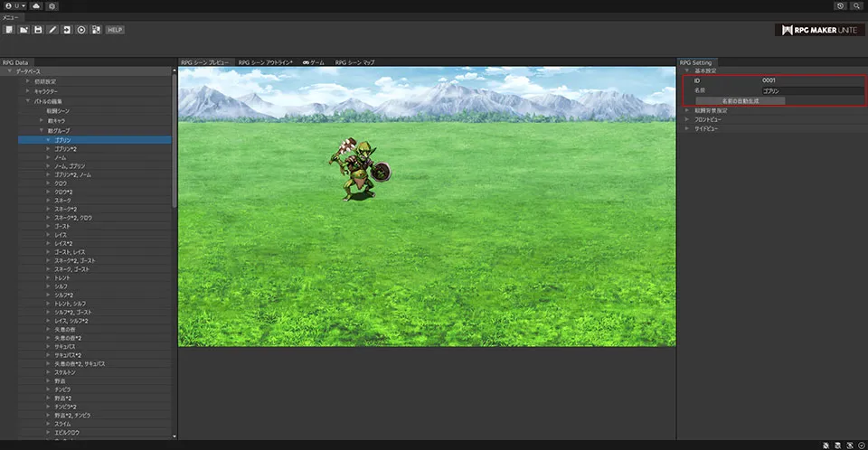This screenshot has height=450, width=868.
Task: Select the pencil edit tool icon
Action: coord(52,30)
